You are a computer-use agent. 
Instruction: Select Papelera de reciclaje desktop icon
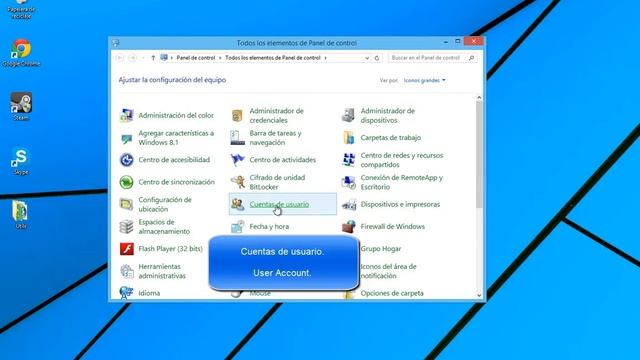(x=21, y=10)
